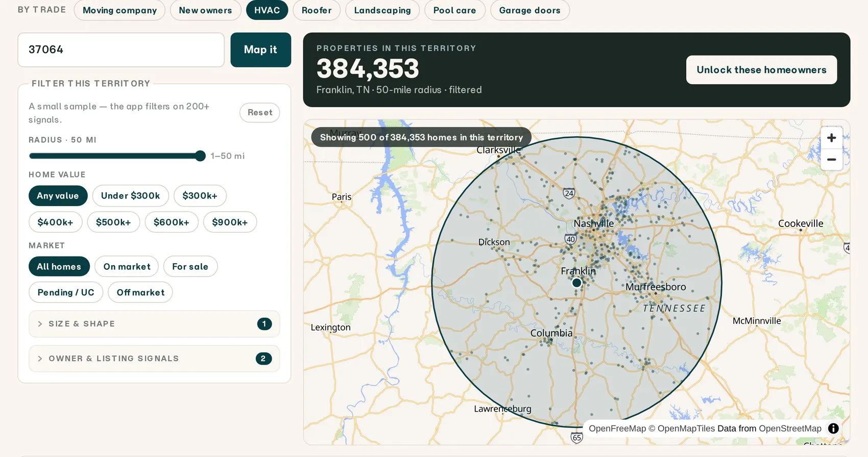Viewport: 868px width, 457px height.
Task: Click the OpenStreetMap attribution link
Action: point(790,428)
